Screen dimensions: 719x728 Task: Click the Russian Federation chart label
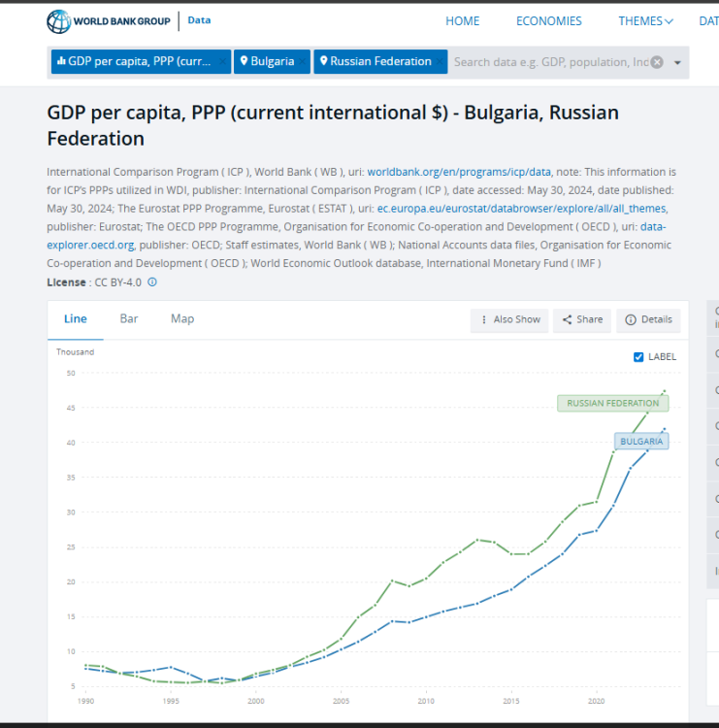point(612,403)
